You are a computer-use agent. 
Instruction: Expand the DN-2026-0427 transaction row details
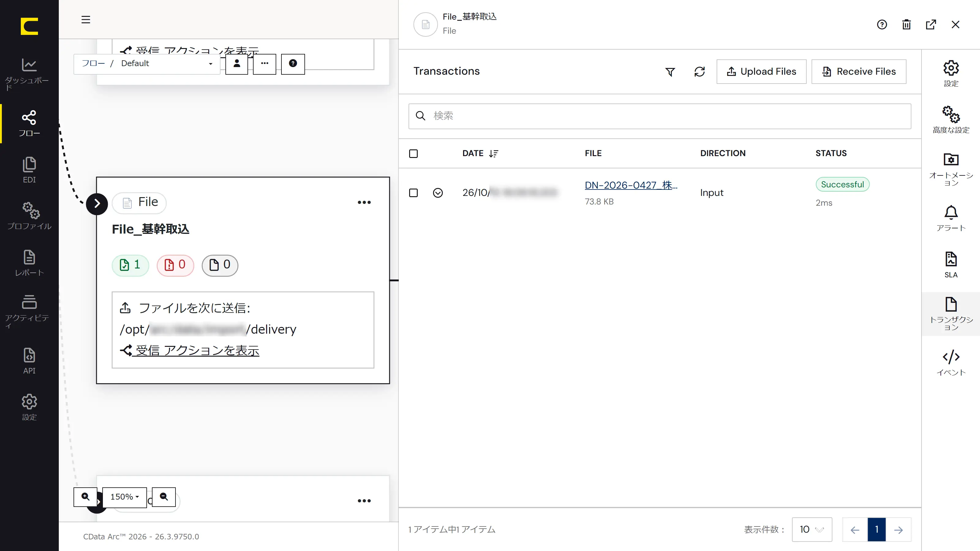(438, 193)
